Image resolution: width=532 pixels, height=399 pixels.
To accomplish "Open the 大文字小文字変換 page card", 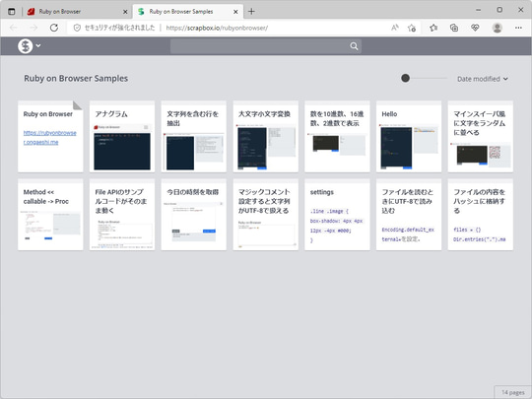I will [x=266, y=136].
